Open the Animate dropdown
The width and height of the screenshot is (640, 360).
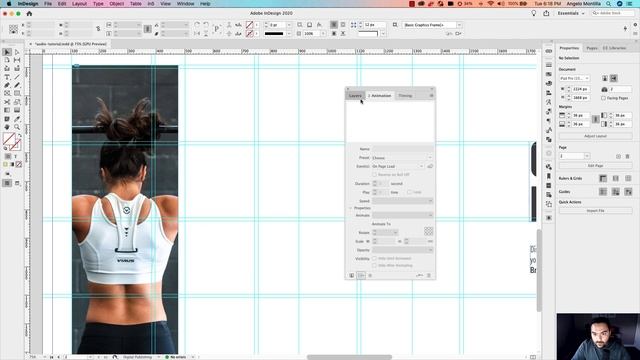coord(402,215)
